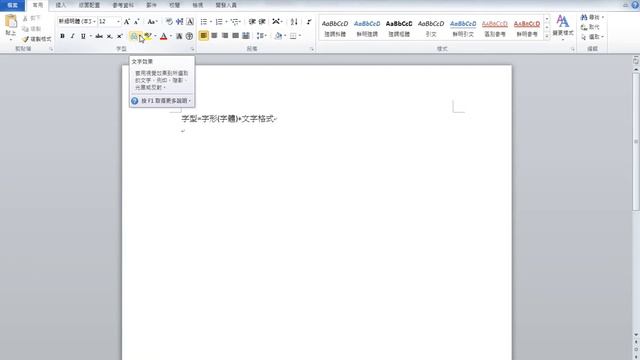Viewport: 640px width, 360px height.
Task: Toggle Center alignment
Action: [214, 36]
